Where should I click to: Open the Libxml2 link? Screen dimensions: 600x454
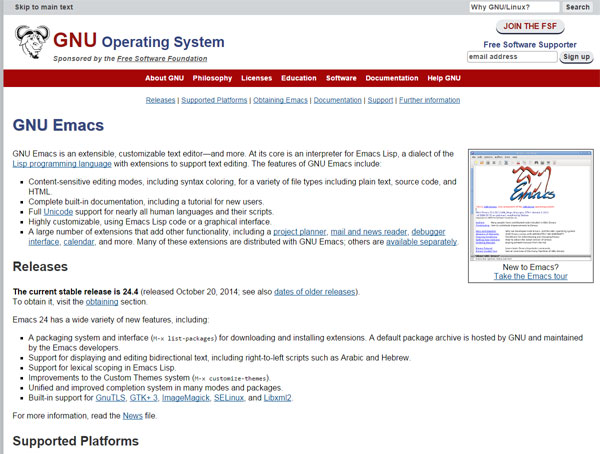[277, 398]
